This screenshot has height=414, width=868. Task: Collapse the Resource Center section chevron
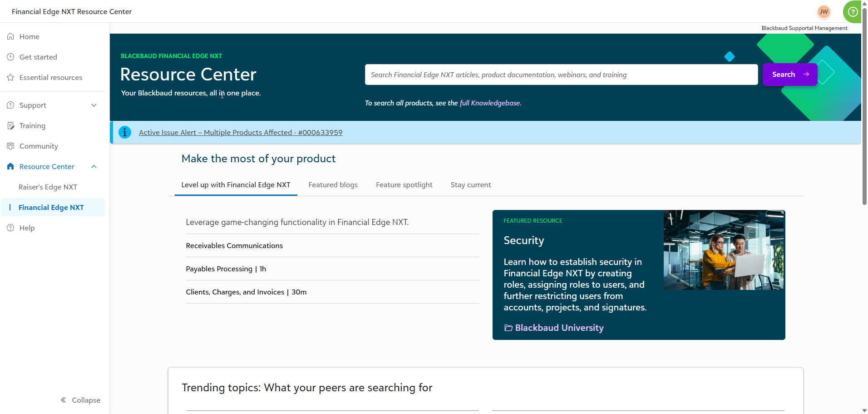(94, 166)
